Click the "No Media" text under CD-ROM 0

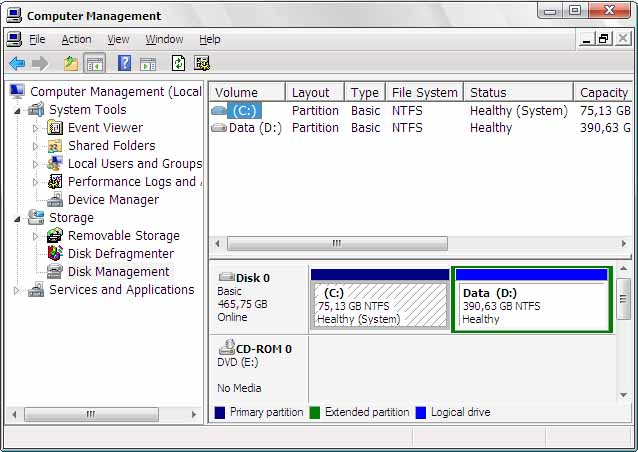[239, 388]
